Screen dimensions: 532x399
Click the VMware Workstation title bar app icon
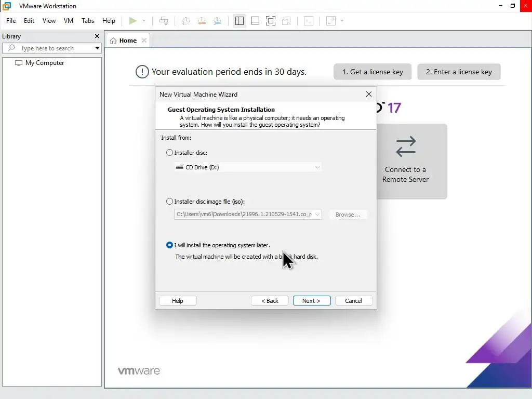pos(7,6)
